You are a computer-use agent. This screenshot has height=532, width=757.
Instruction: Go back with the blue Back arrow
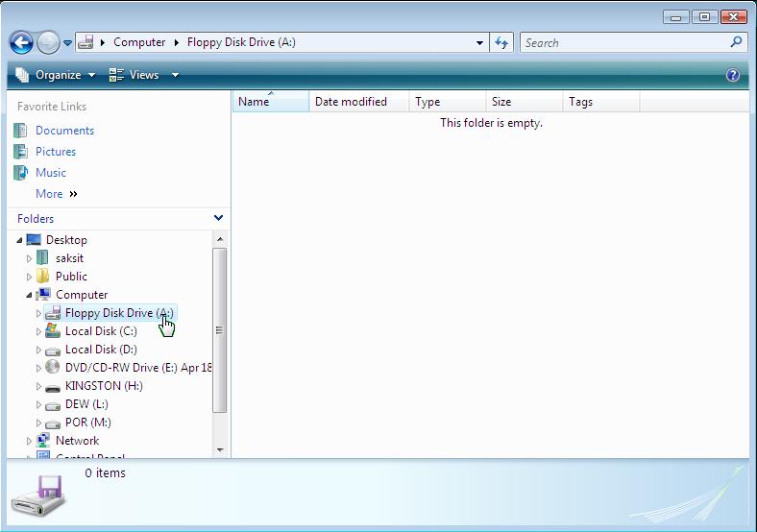click(x=21, y=42)
